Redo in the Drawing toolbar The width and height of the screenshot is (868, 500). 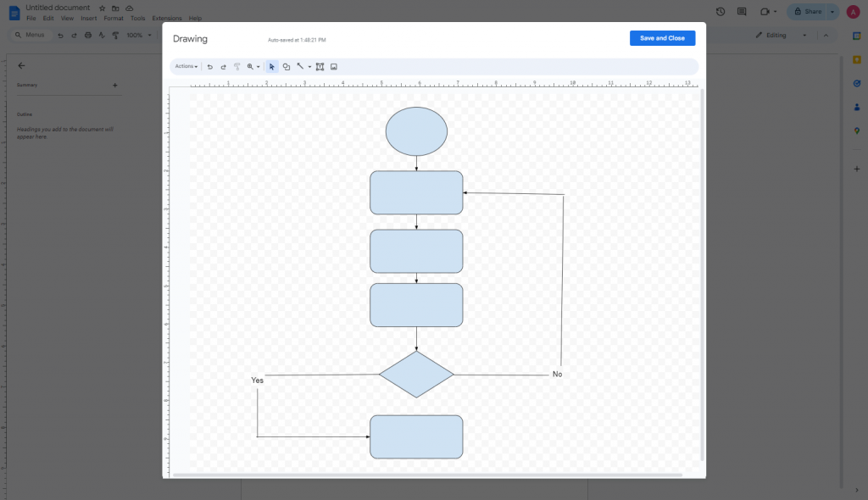[x=223, y=66]
